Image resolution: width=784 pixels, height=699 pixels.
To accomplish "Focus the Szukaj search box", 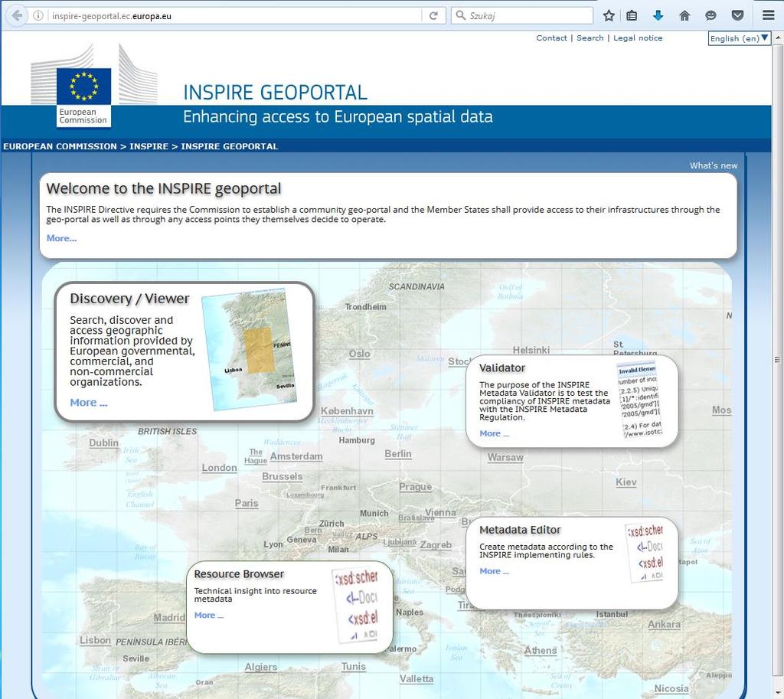I will click(x=522, y=15).
